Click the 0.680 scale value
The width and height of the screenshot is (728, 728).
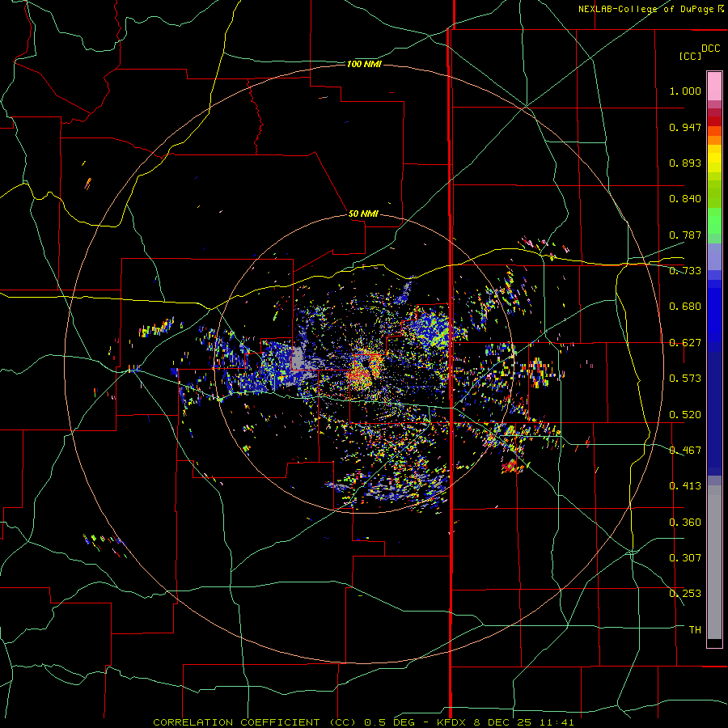(685, 307)
